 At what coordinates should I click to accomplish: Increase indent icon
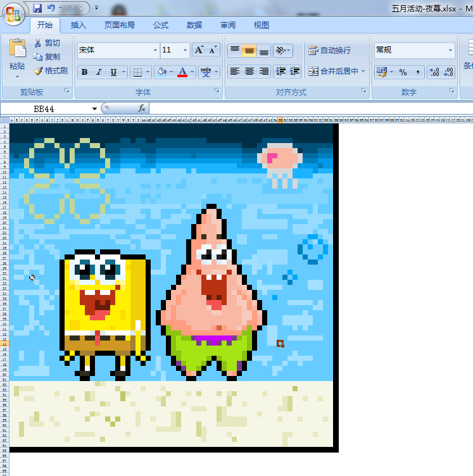point(294,72)
